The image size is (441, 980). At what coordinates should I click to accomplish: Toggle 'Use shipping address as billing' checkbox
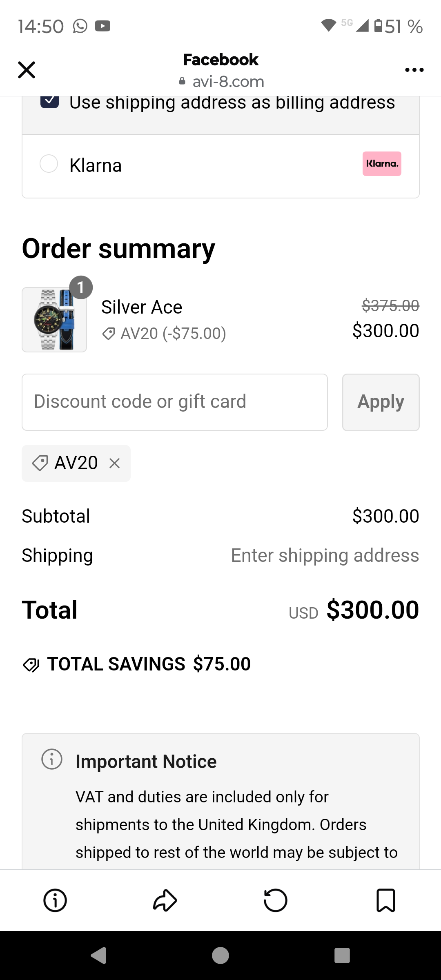click(x=49, y=101)
